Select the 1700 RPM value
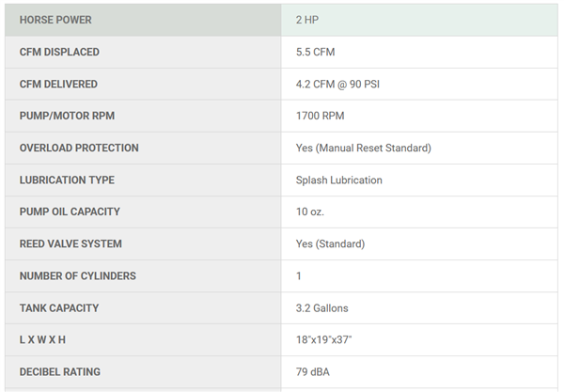The image size is (564, 392). click(321, 116)
